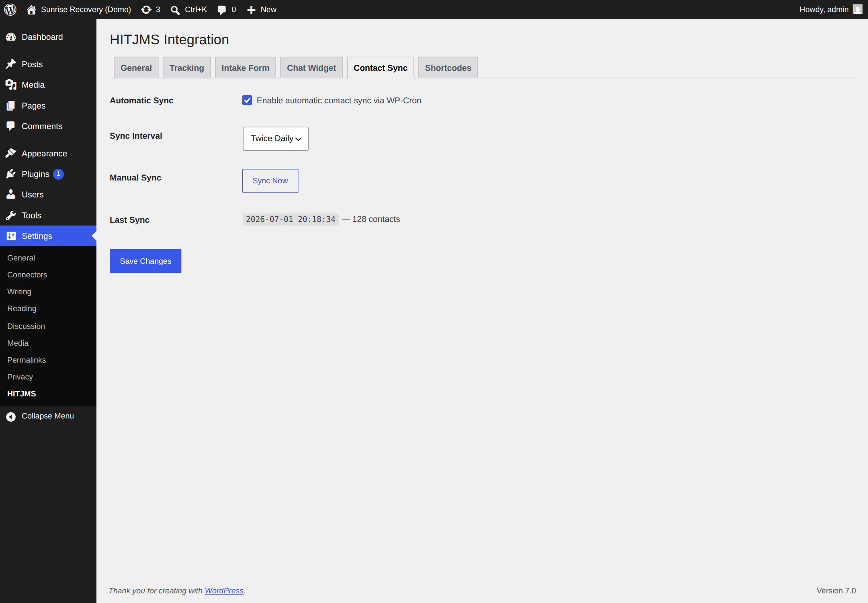
Task: Open the Sync Interval Twice Daily dropdown
Action: (x=276, y=139)
